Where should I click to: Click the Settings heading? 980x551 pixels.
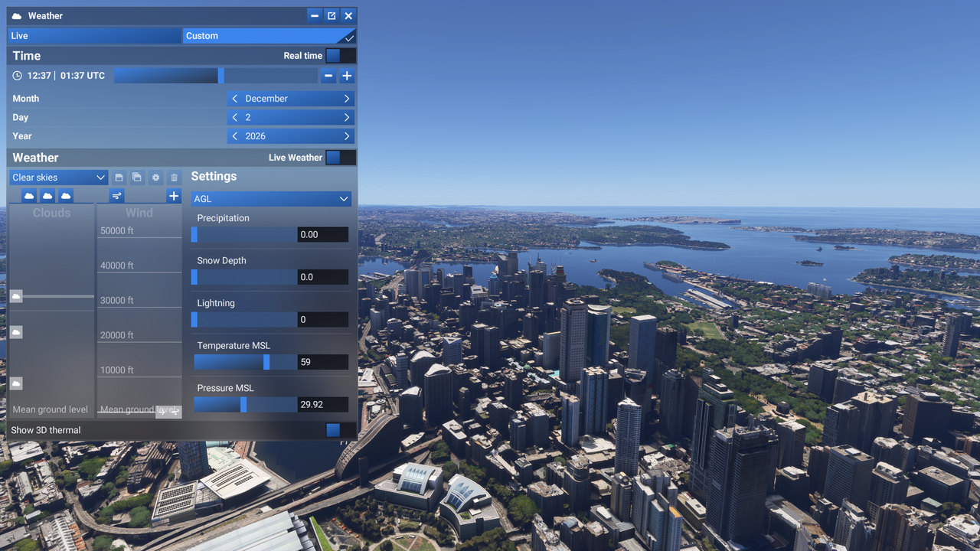click(214, 176)
